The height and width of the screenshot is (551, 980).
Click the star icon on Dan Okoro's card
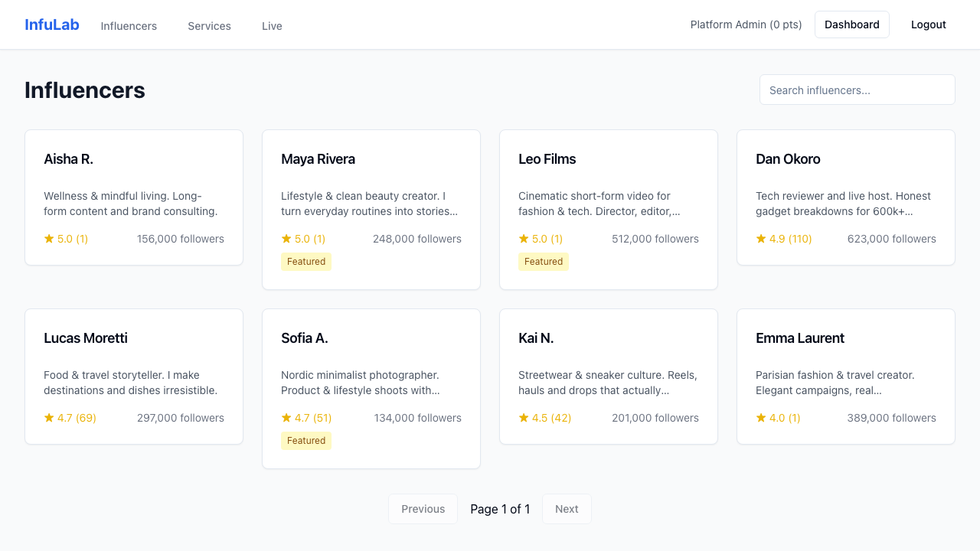(761, 239)
